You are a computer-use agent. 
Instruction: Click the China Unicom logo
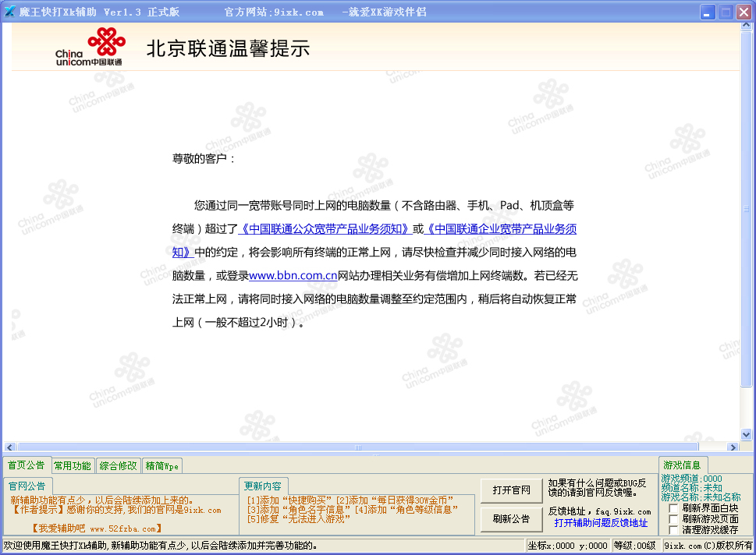point(90,47)
